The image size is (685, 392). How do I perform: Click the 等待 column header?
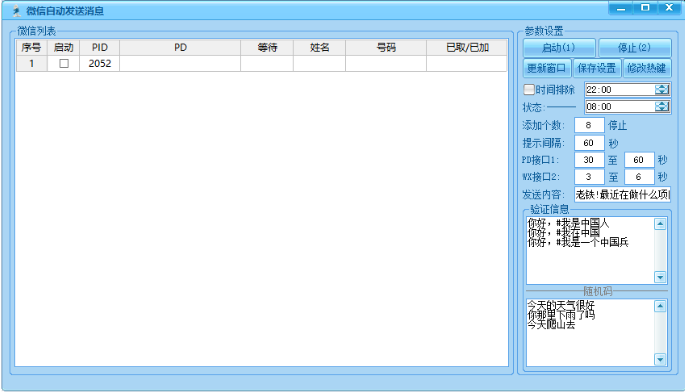(267, 47)
